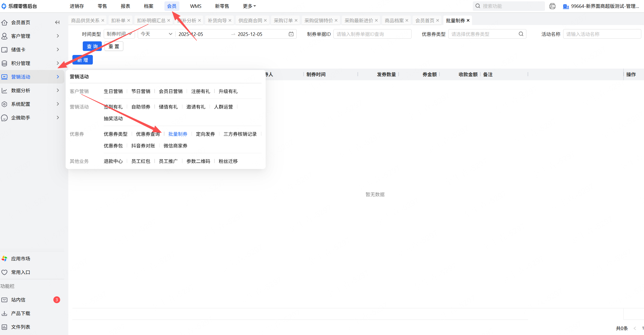
Task: Switch to the 会员首页 tab
Action: tap(425, 20)
